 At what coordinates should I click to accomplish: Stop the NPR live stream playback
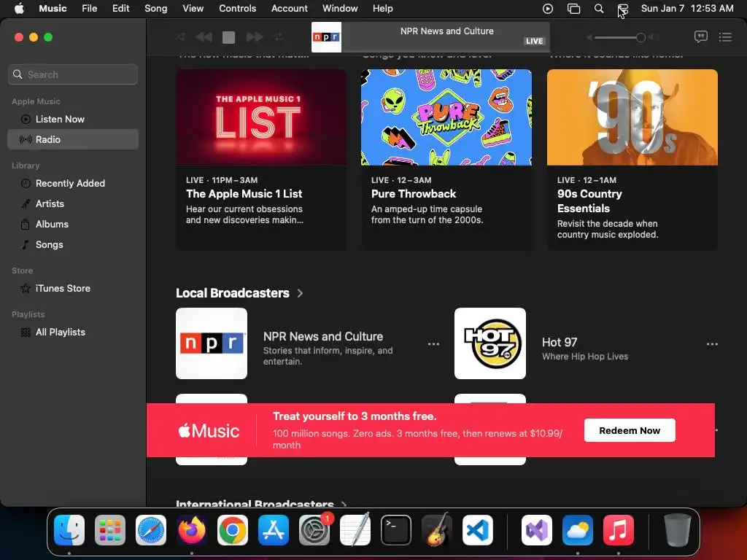[x=228, y=37]
